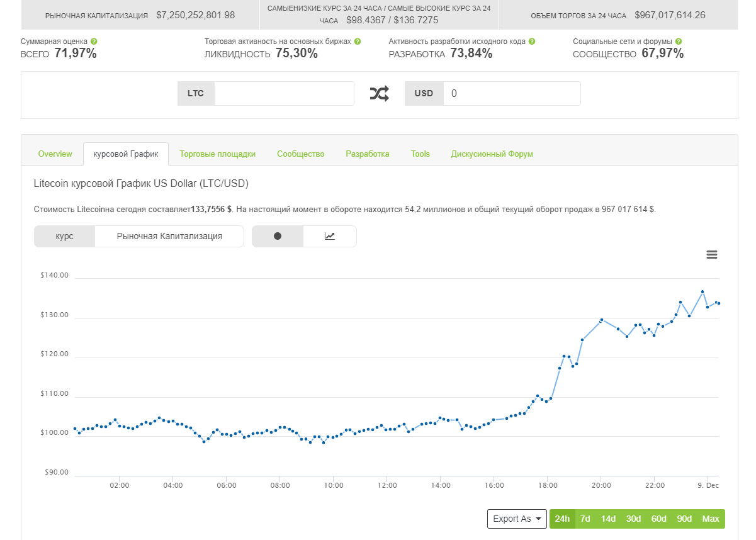Click the $140.00 y-axis label

(54, 275)
